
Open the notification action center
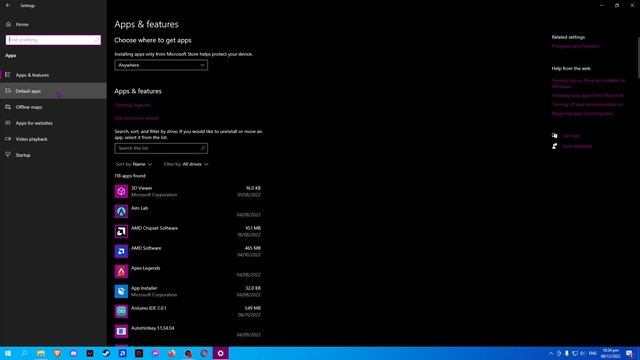point(630,353)
